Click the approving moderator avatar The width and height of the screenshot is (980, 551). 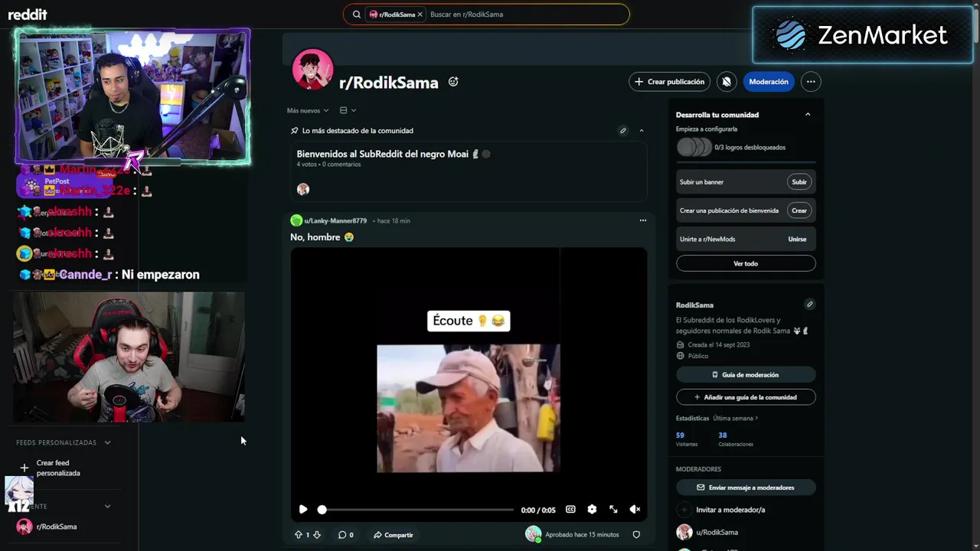pyautogui.click(x=534, y=534)
